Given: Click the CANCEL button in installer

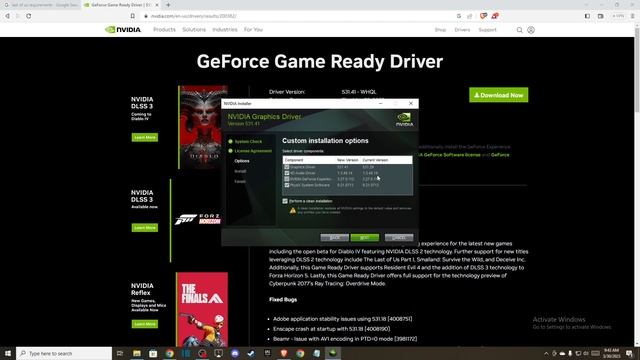Looking at the screenshot, I should tap(399, 238).
